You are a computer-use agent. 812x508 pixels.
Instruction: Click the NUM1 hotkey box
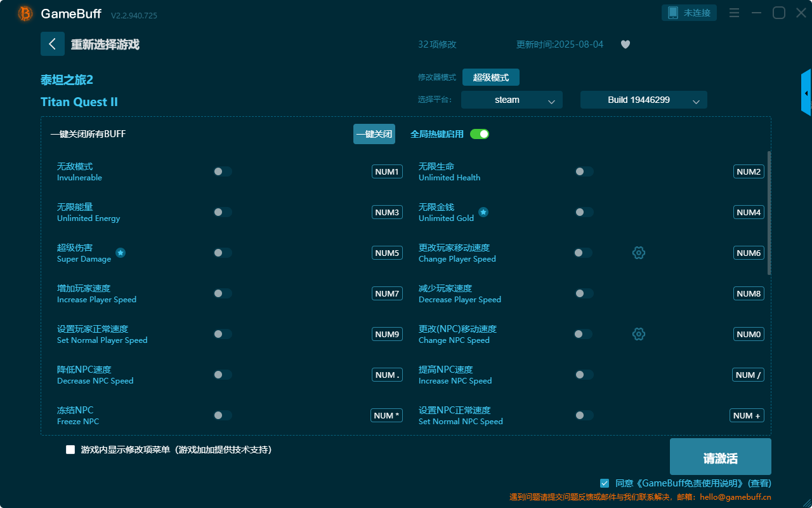(387, 171)
